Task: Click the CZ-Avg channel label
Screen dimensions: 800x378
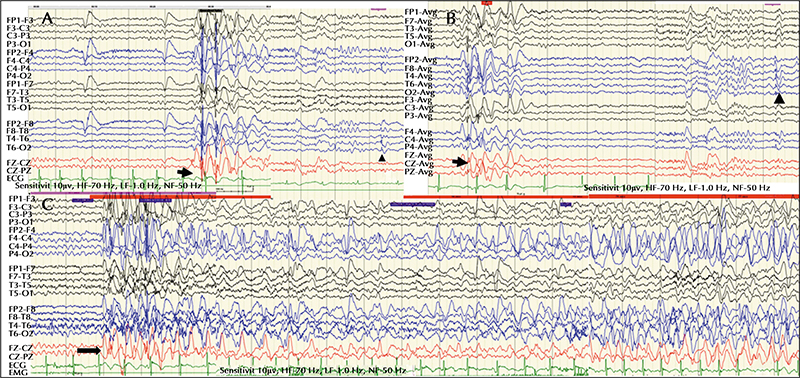Action: pos(418,164)
